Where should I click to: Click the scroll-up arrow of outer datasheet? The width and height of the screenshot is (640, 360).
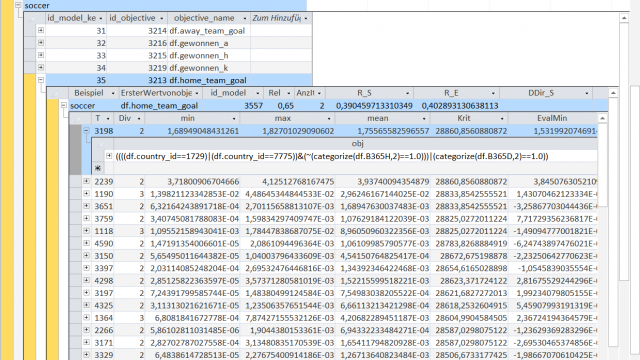tap(624, 18)
